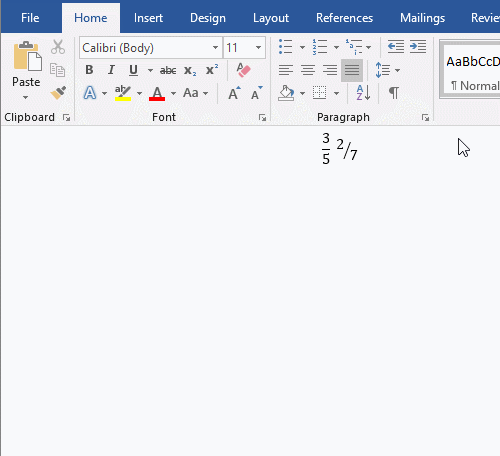This screenshot has width=500, height=456.
Task: Open the font size dropdown arrow
Action: tap(258, 48)
